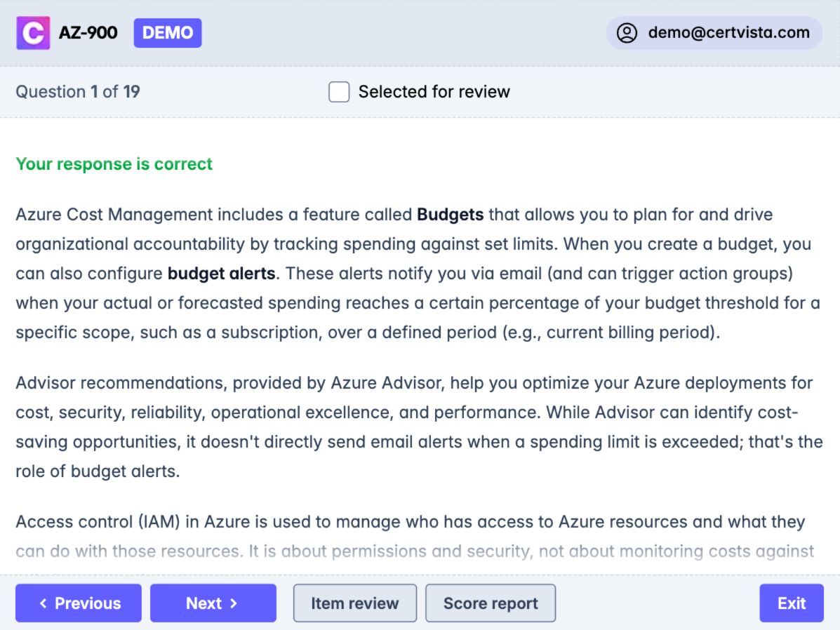
Task: Click the bold phrase "budget alerts"
Action: [x=221, y=274]
